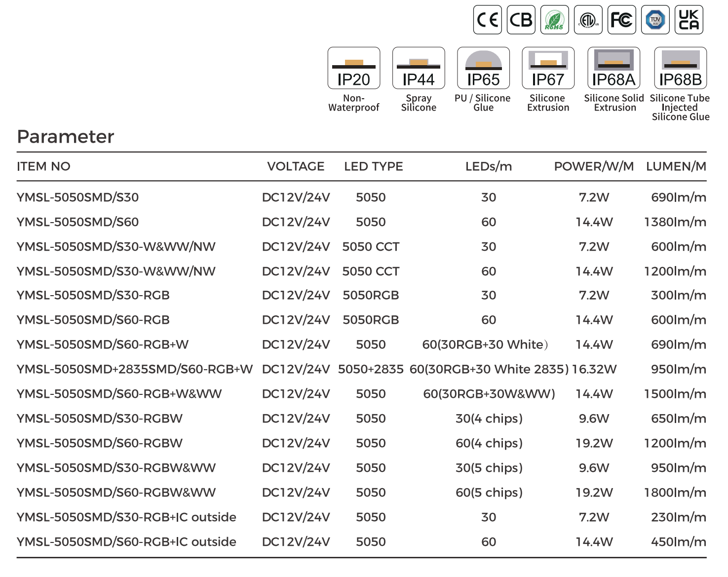Click the IP68A Silicone Solid Extrusion icon
Screen dimensions: 728x577
coord(613,68)
